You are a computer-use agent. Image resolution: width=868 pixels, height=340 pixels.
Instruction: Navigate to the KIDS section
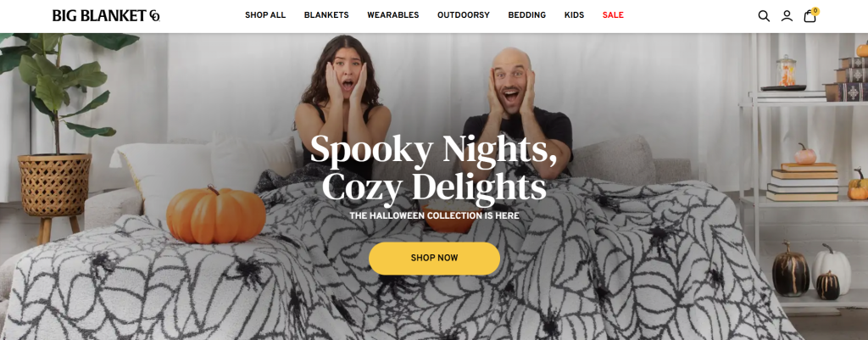point(574,15)
